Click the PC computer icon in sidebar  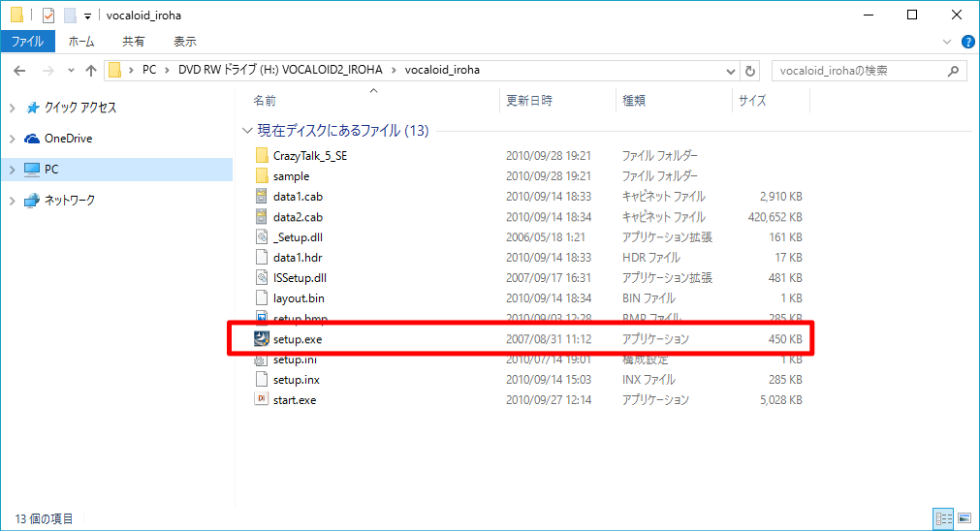click(32, 170)
